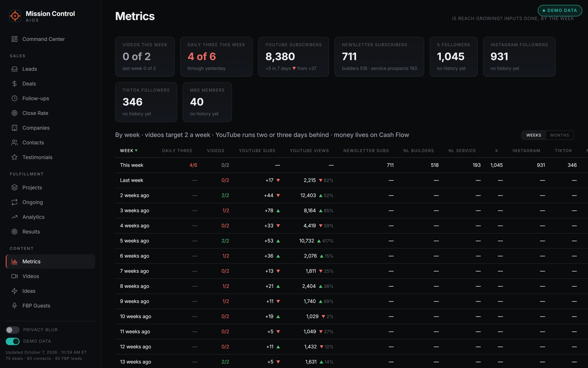
Task: Open the Leads page label
Action: tap(30, 69)
